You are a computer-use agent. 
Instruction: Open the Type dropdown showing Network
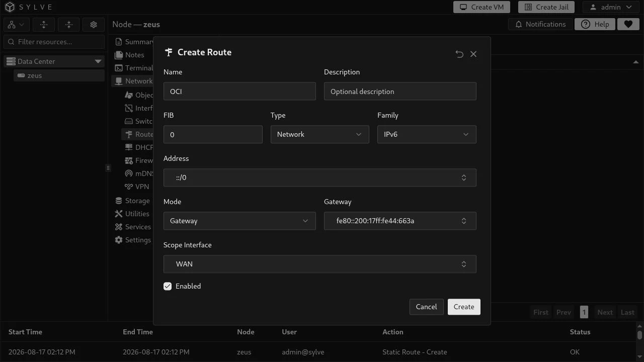pyautogui.click(x=319, y=134)
